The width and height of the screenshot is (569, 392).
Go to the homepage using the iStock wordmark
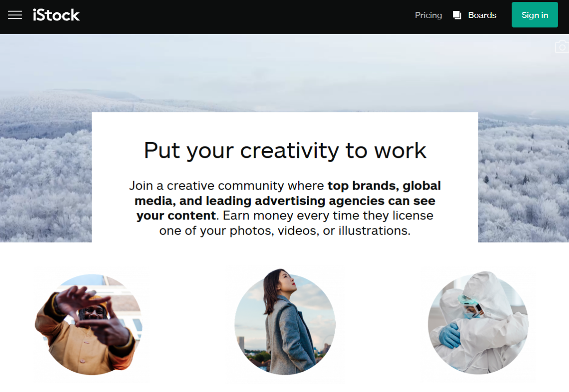[x=55, y=15]
